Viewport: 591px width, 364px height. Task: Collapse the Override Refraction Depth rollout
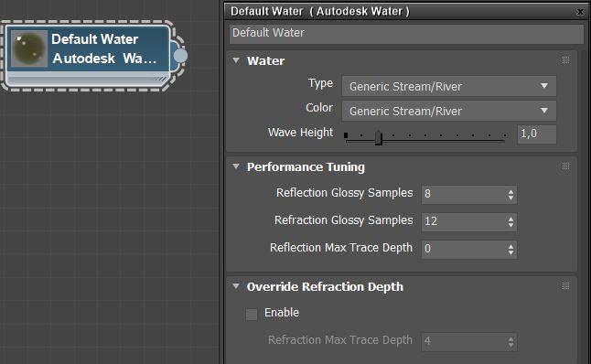(236, 286)
